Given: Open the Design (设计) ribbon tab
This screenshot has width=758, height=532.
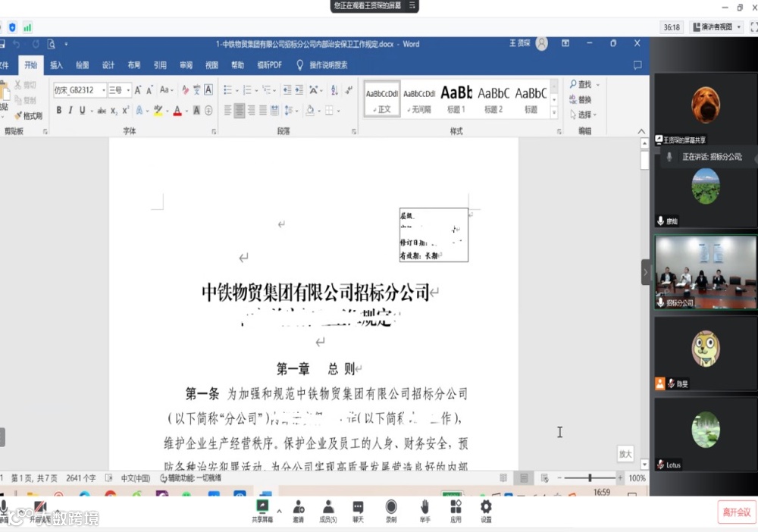Looking at the screenshot, I should coord(108,65).
